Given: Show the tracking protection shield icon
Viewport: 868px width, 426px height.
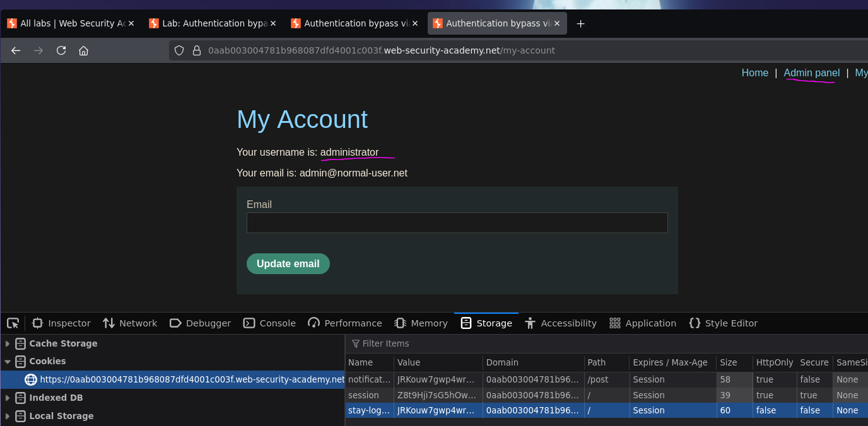Looking at the screenshot, I should [179, 50].
